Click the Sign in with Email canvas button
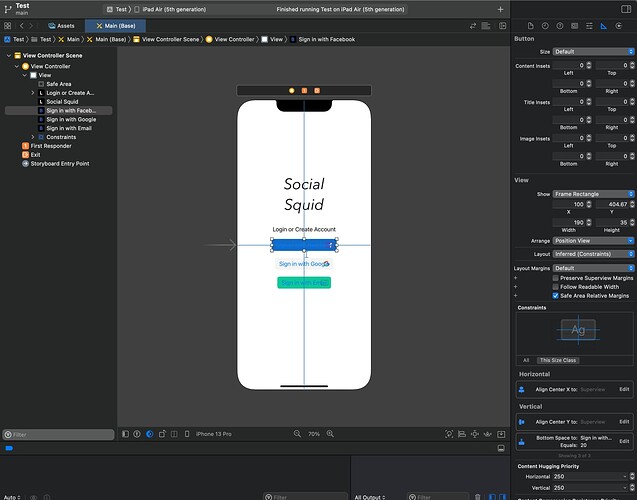The width and height of the screenshot is (637, 500). click(304, 283)
